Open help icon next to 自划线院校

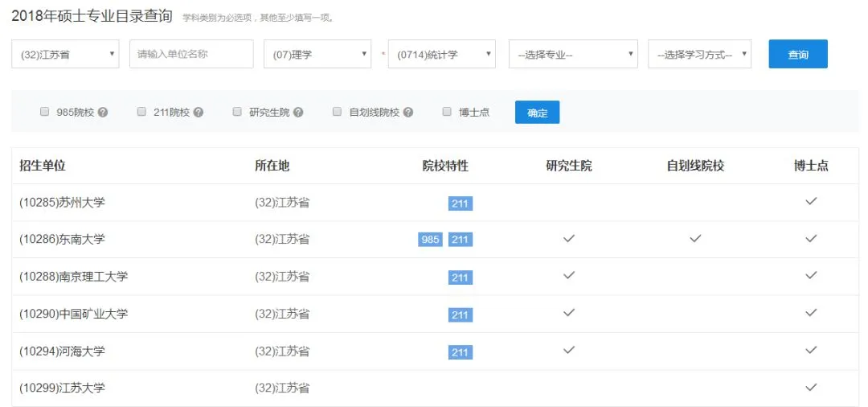(x=408, y=113)
